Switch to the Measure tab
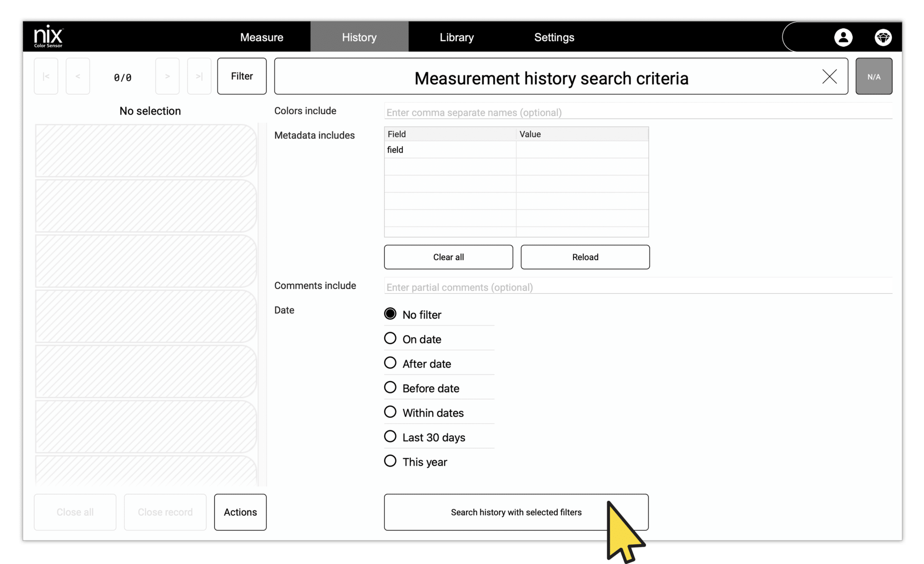This screenshot has width=924, height=564. pyautogui.click(x=262, y=37)
